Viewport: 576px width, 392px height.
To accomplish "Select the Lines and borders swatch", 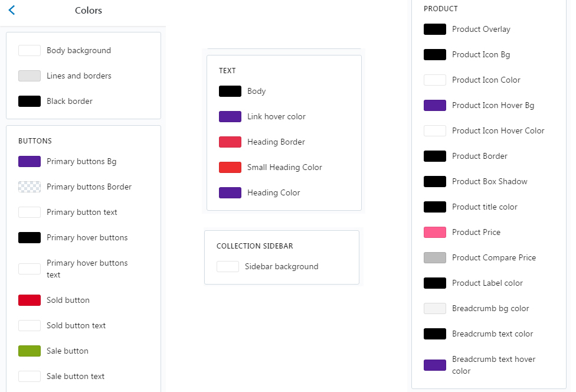I will click(x=30, y=76).
